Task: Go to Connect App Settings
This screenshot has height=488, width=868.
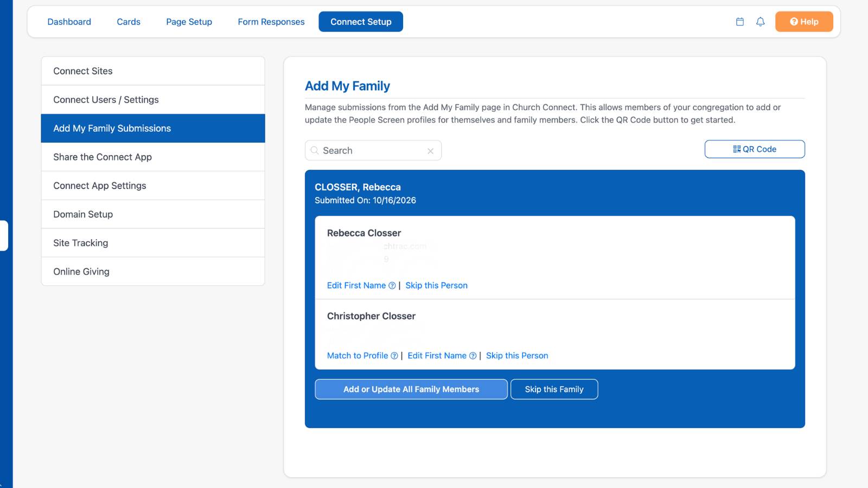Action: [x=153, y=186]
